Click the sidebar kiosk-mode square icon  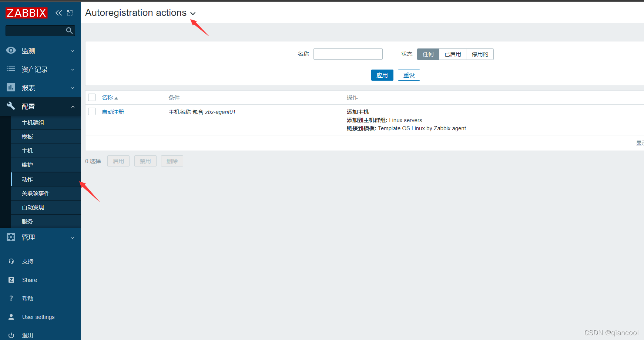click(x=70, y=13)
